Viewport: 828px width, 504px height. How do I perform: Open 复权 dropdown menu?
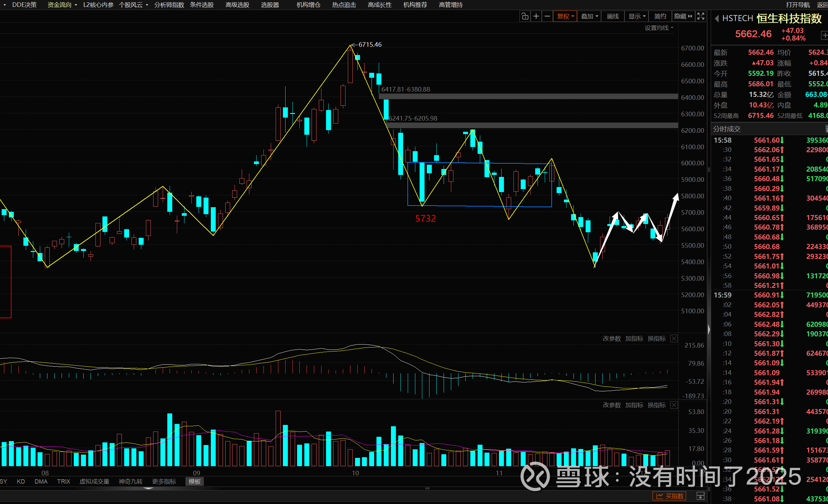coord(565,16)
